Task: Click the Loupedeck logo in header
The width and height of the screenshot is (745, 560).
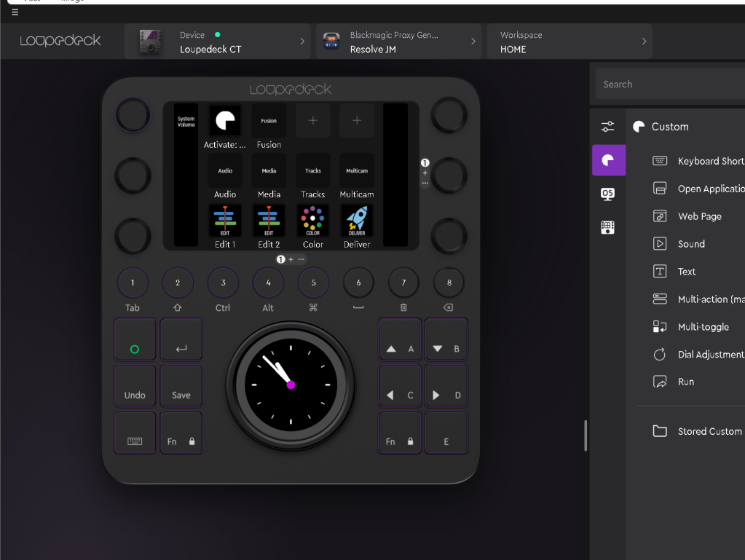Action: (60, 41)
